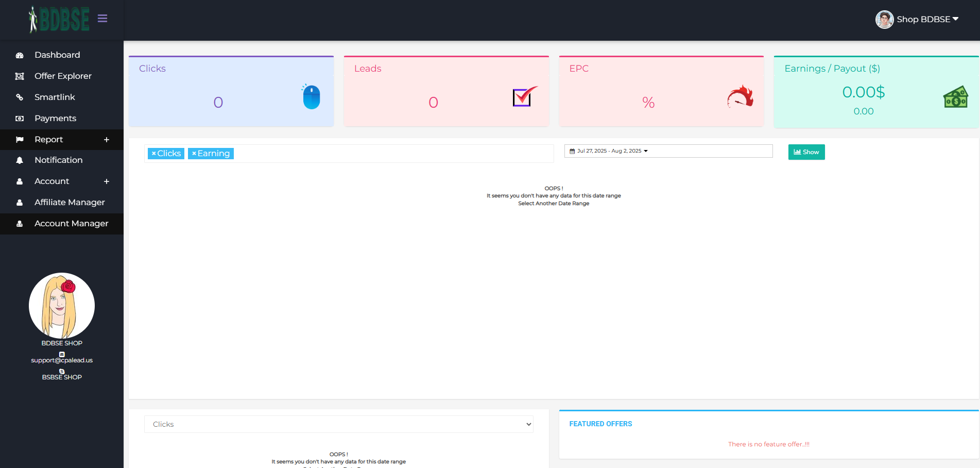Click the account manager portrait photo

pyautogui.click(x=62, y=306)
